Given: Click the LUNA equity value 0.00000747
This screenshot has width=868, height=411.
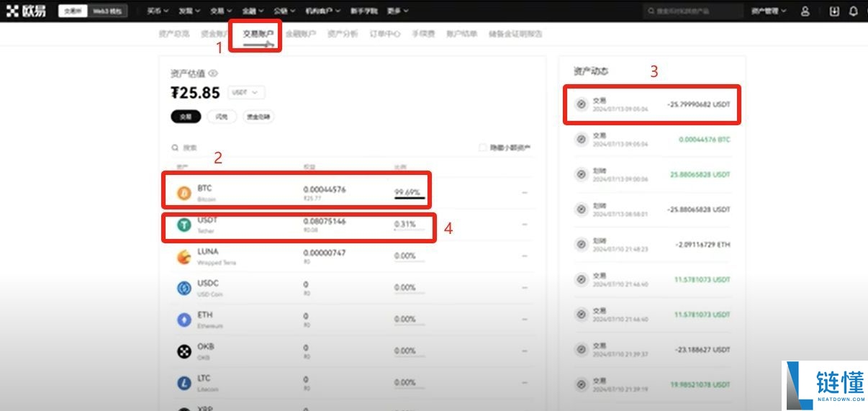Looking at the screenshot, I should 325,253.
